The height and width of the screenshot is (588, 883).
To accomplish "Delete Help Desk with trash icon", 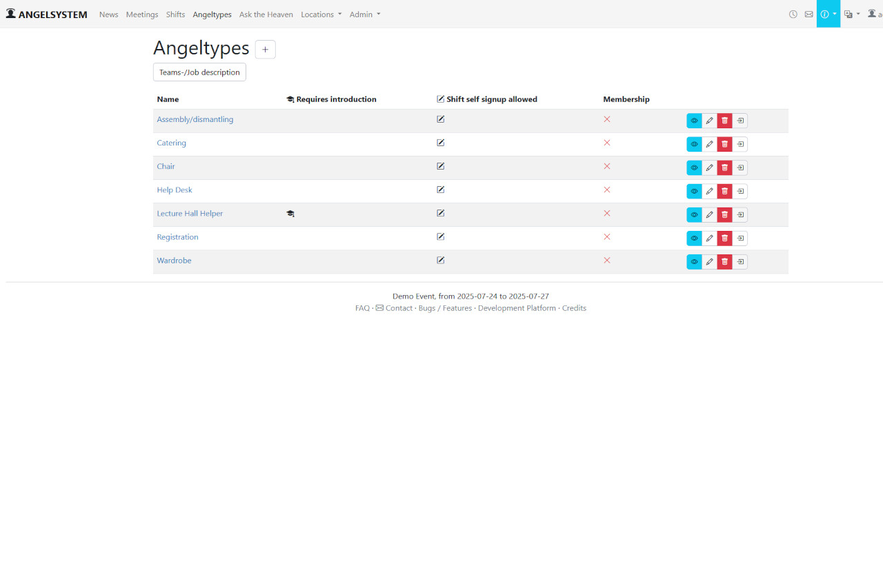I will pyautogui.click(x=725, y=191).
